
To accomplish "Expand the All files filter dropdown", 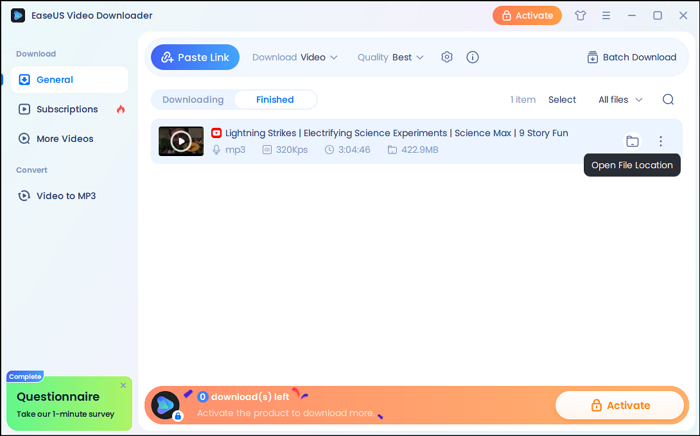I will point(620,100).
